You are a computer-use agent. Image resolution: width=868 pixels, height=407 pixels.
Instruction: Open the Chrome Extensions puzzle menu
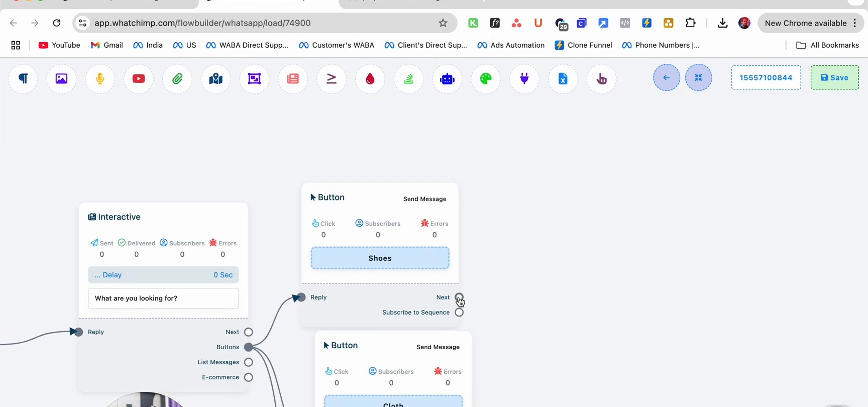pyautogui.click(x=691, y=23)
